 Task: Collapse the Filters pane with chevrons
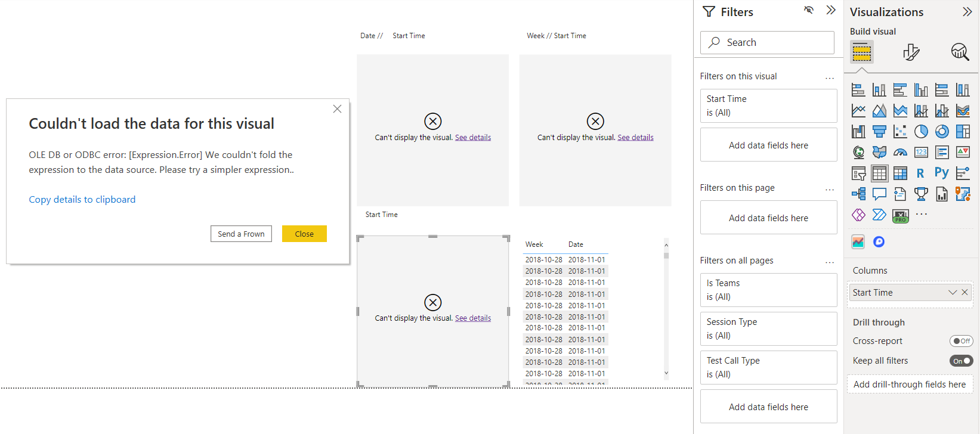click(x=831, y=10)
